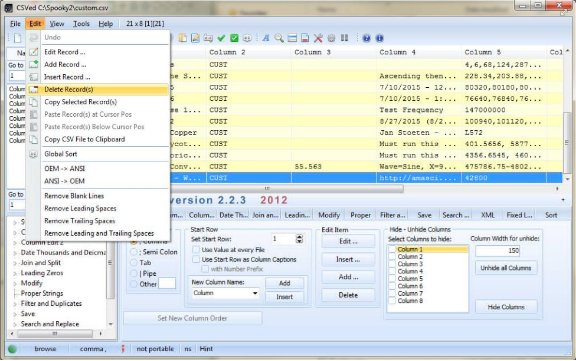Expand the Leading Zeros tree node
Screen dimensions: 576x361
[15, 274]
